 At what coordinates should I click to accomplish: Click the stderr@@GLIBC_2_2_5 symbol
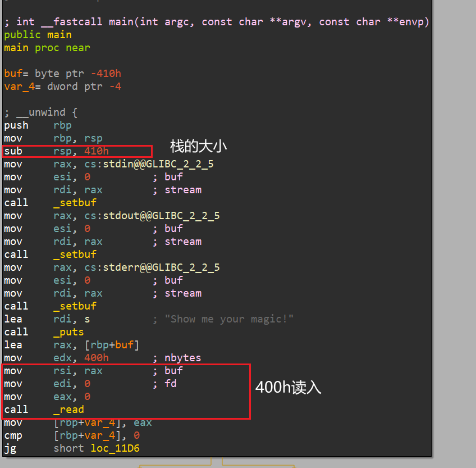(161, 267)
